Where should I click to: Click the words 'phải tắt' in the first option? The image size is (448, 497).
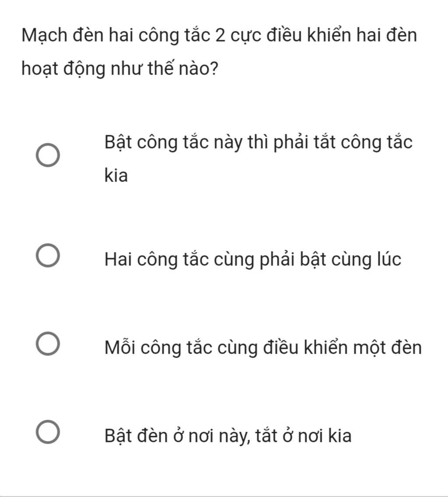tap(303, 142)
